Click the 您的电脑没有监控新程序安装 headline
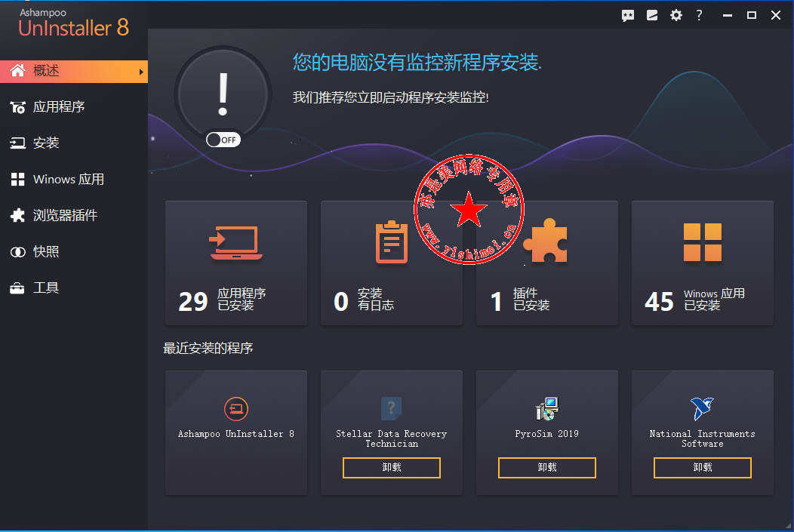 point(417,63)
